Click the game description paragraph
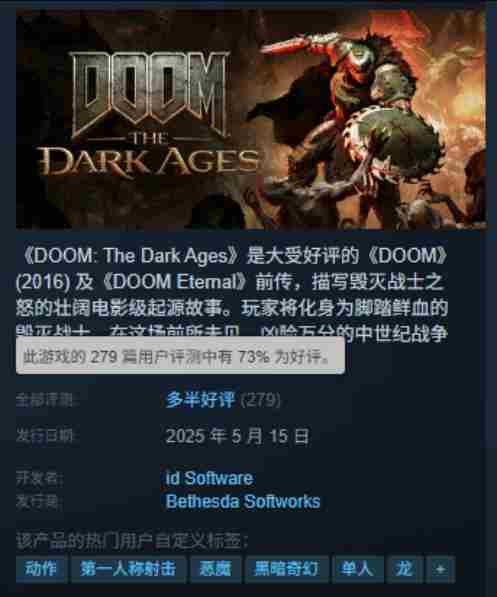 pos(232,294)
